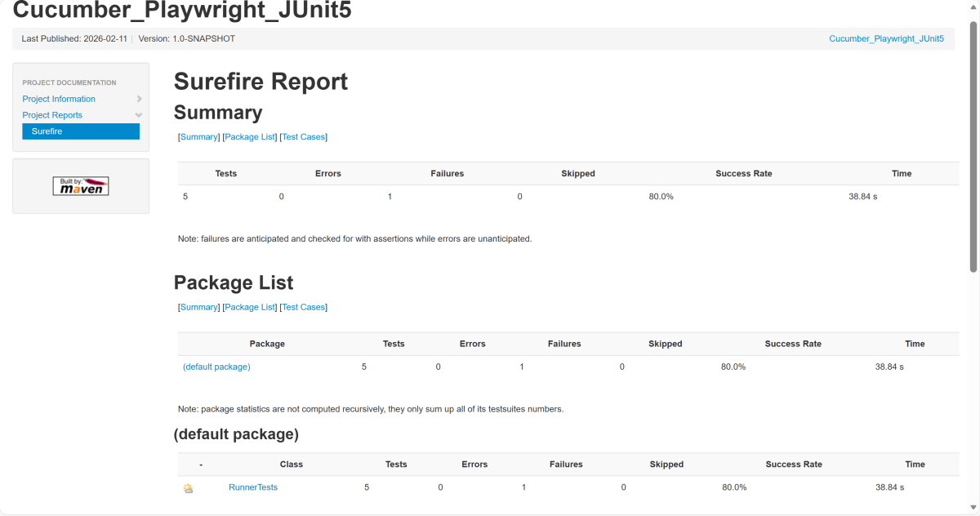Click Summary link under Package List heading
The image size is (980, 516).
coord(198,307)
